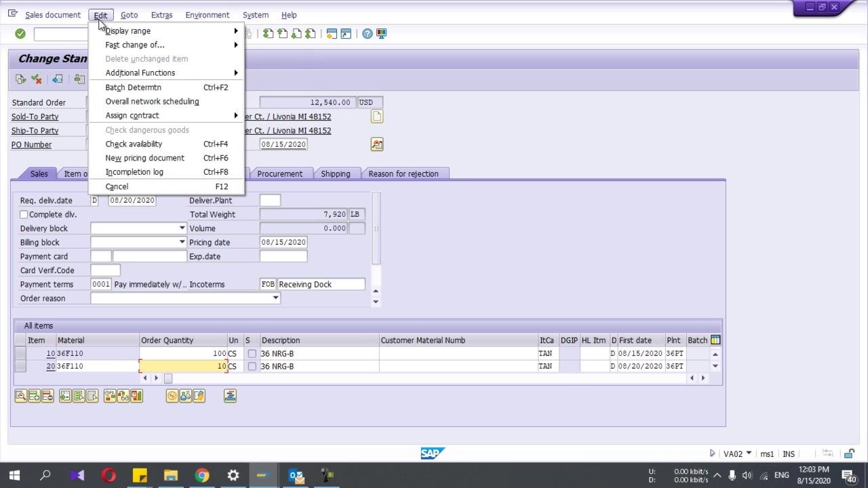This screenshot has width=868, height=488.
Task: Click the Display Item Levels icon
Action: point(230,396)
